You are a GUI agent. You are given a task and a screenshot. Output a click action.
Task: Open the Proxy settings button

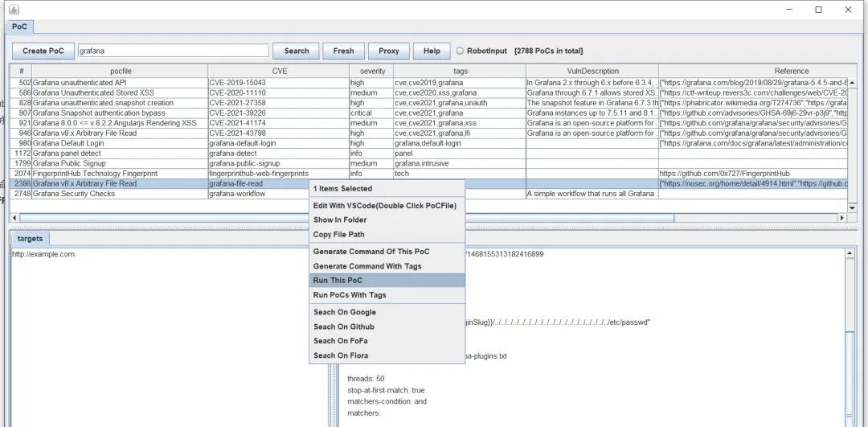pos(389,51)
